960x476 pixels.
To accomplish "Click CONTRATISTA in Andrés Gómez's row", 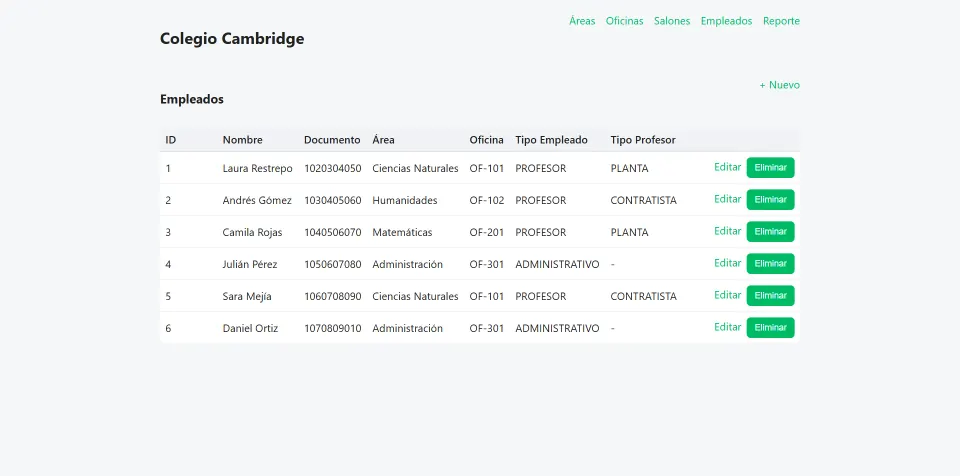I will pos(643,200).
